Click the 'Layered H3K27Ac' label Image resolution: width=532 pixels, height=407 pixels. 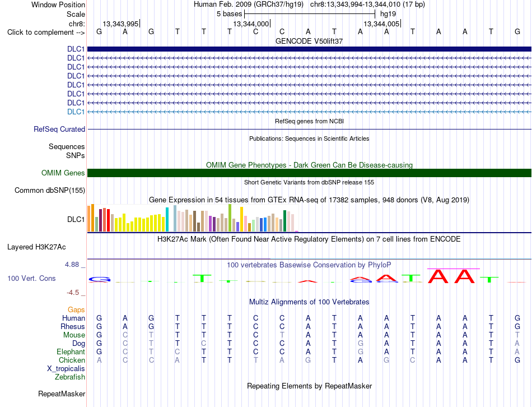(36, 247)
